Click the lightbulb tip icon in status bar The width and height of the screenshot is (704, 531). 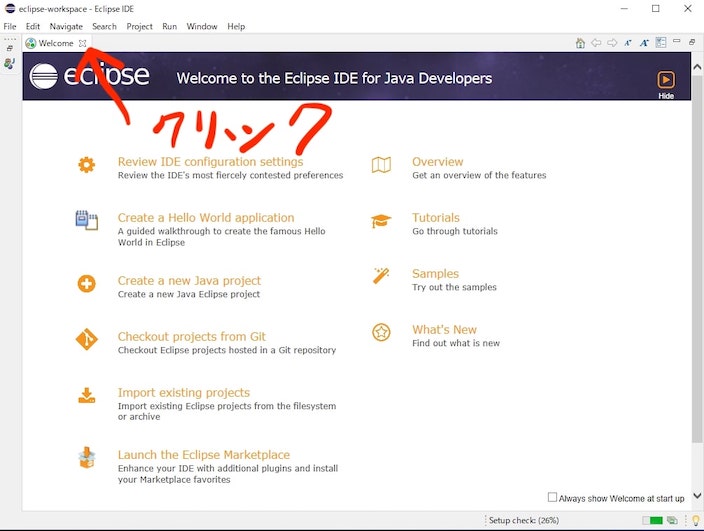tap(695, 520)
